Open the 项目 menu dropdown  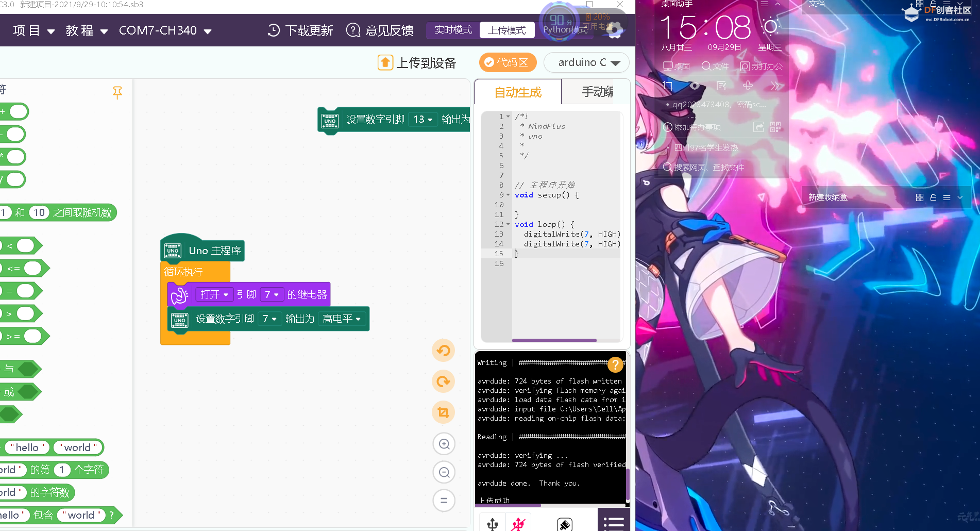33,31
